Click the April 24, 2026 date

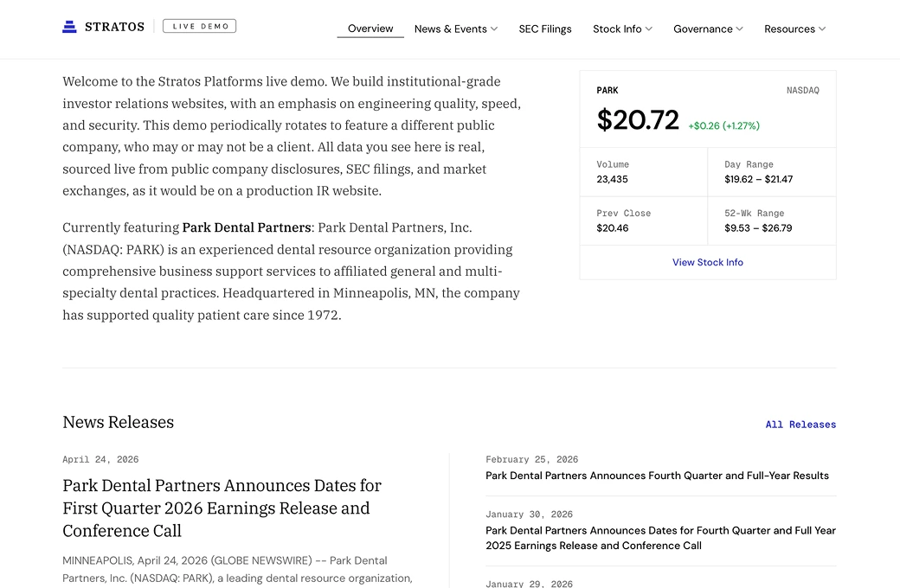tap(100, 459)
